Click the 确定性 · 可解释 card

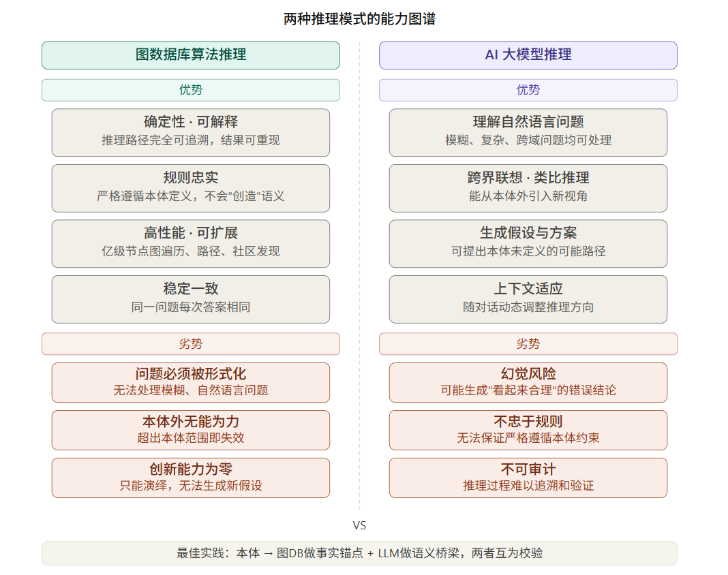tap(191, 133)
